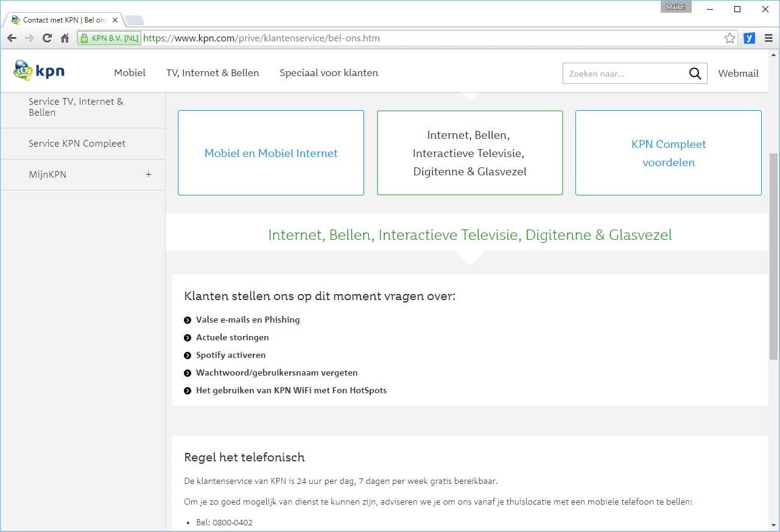This screenshot has width=780, height=532.
Task: Click the forward navigation arrow
Action: click(x=29, y=38)
